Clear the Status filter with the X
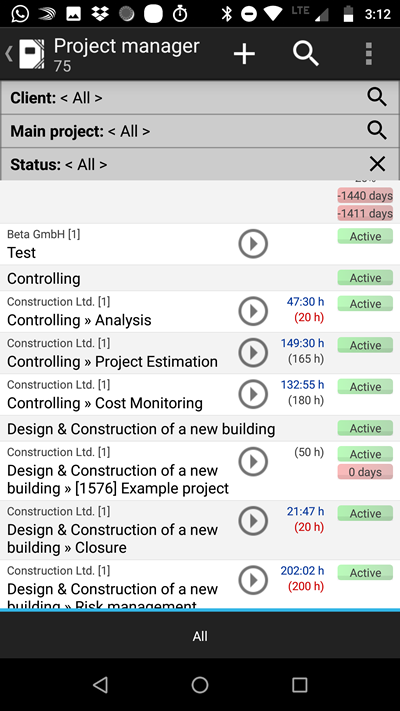400x711 pixels. pyautogui.click(x=377, y=164)
